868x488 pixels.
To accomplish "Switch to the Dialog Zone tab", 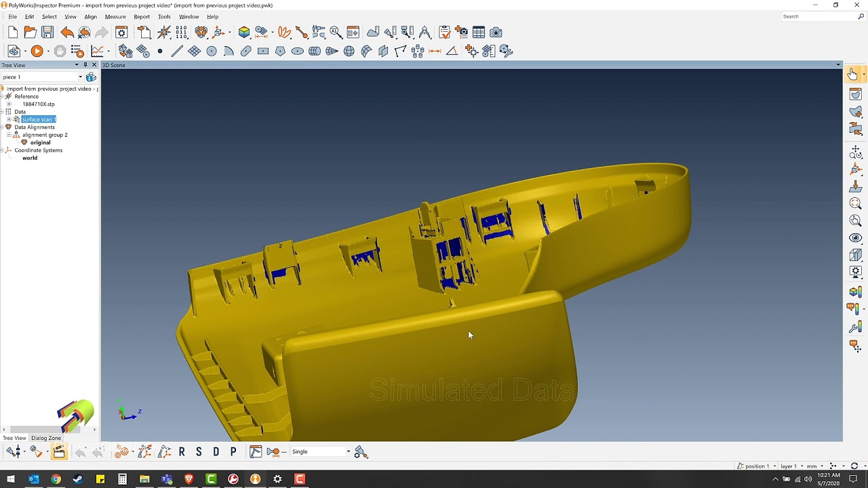I will [46, 438].
